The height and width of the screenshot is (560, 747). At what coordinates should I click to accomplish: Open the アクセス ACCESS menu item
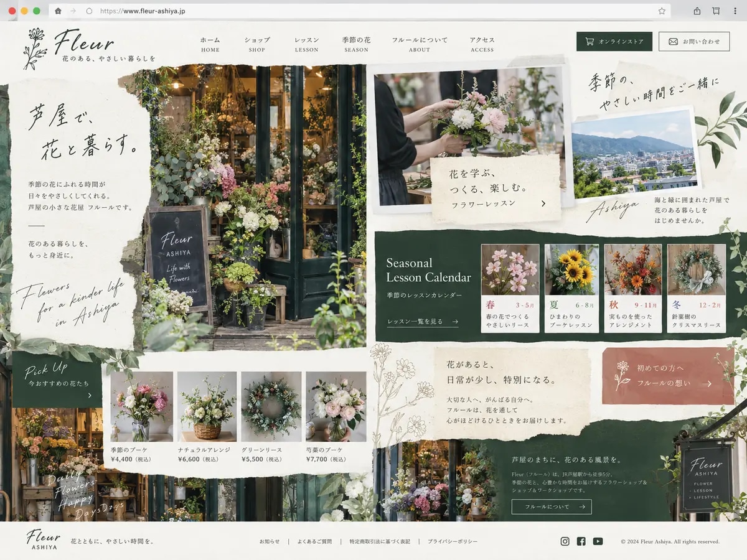(482, 44)
